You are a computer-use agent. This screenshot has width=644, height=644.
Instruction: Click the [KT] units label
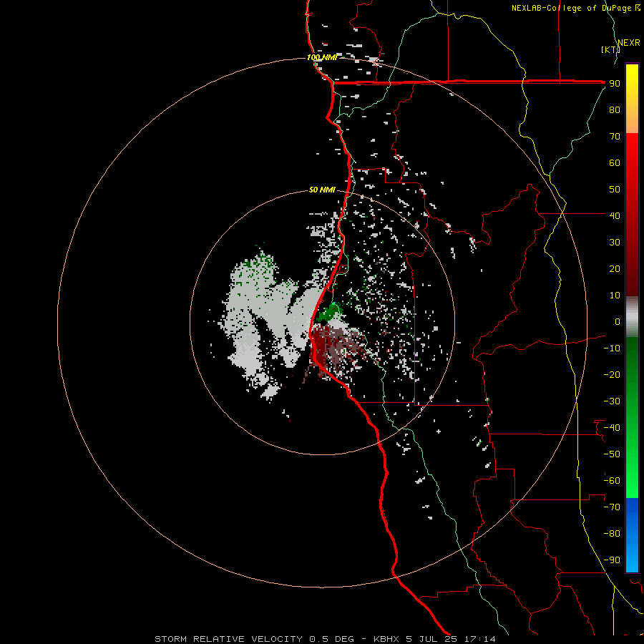point(610,49)
